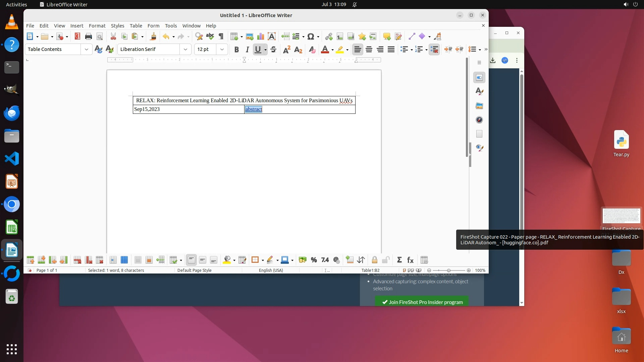Open the Gallery sidebar panel
Image resolution: width=644 pixels, height=362 pixels.
[479, 106]
